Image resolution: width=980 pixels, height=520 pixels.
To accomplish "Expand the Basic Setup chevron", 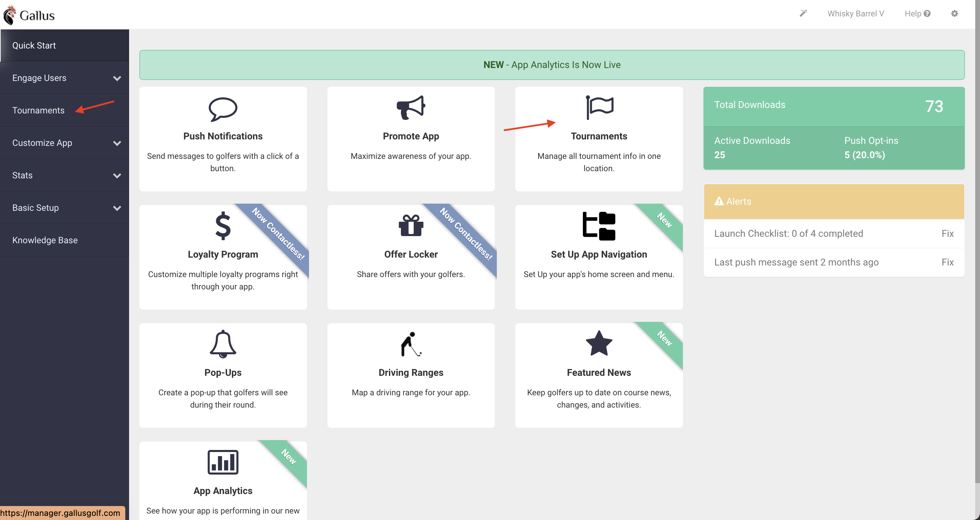I will pyautogui.click(x=117, y=208).
